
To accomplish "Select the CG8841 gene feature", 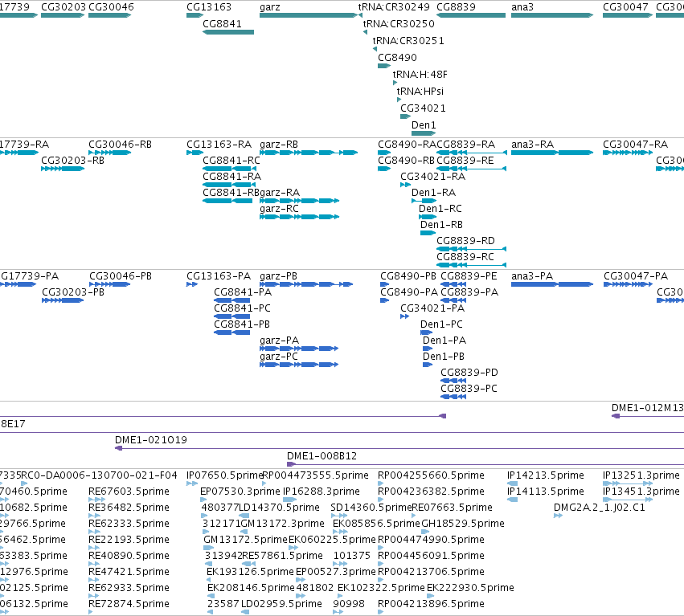I will [228, 32].
